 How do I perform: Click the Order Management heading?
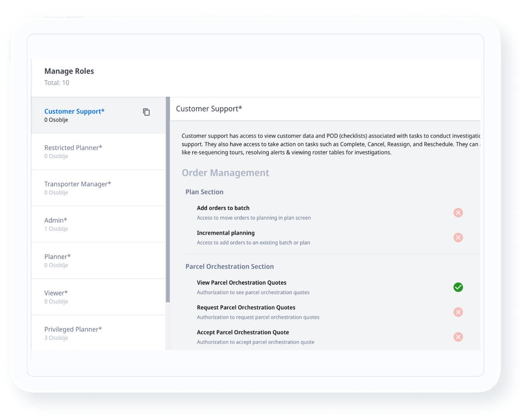click(x=225, y=173)
